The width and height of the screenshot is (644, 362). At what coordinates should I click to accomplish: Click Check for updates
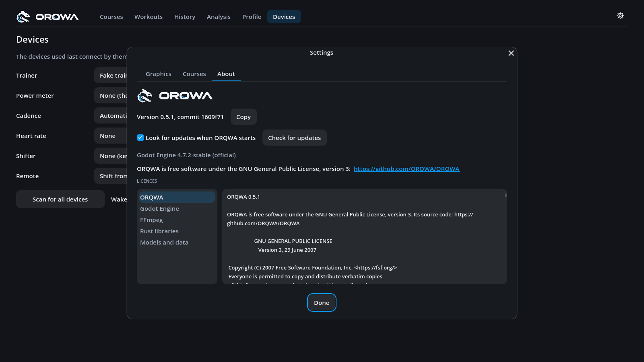295,138
